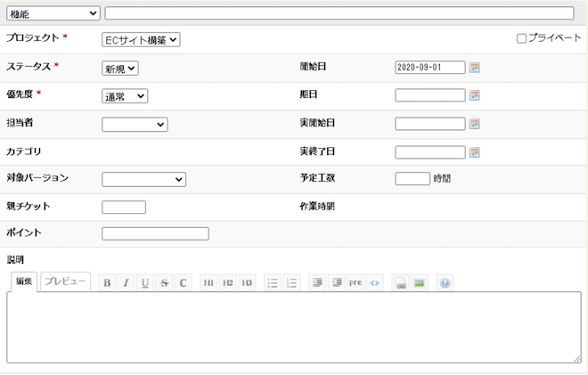
Task: Click the 実終了日 date input field
Action: [x=430, y=152]
